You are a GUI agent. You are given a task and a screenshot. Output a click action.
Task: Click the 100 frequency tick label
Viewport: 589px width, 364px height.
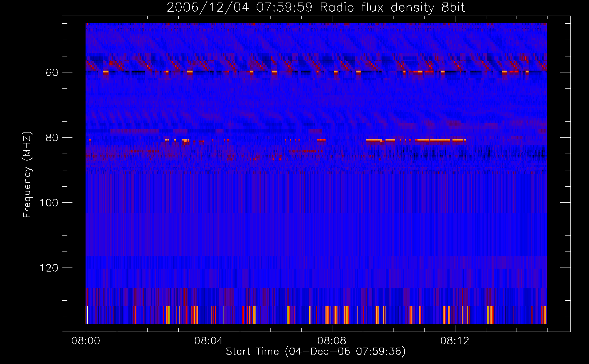coord(49,203)
